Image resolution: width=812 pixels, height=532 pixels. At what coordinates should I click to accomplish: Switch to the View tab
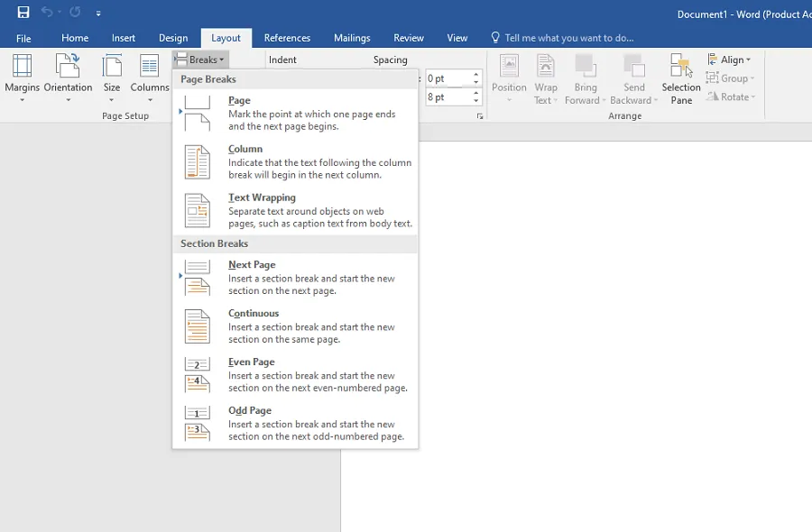tap(457, 38)
